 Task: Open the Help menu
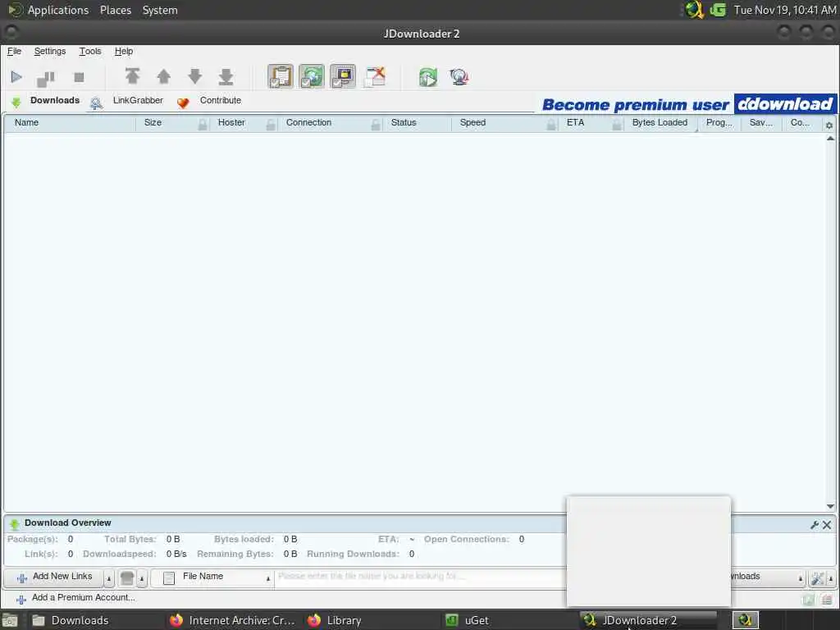coord(124,52)
